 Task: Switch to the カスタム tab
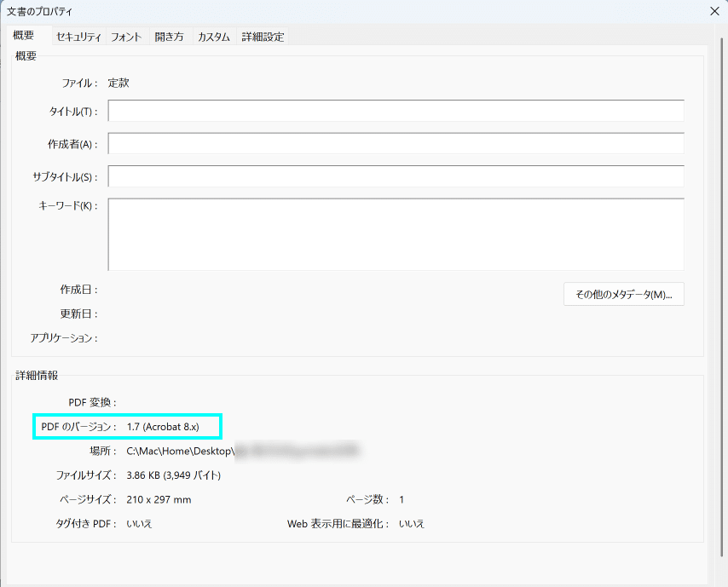[x=213, y=37]
